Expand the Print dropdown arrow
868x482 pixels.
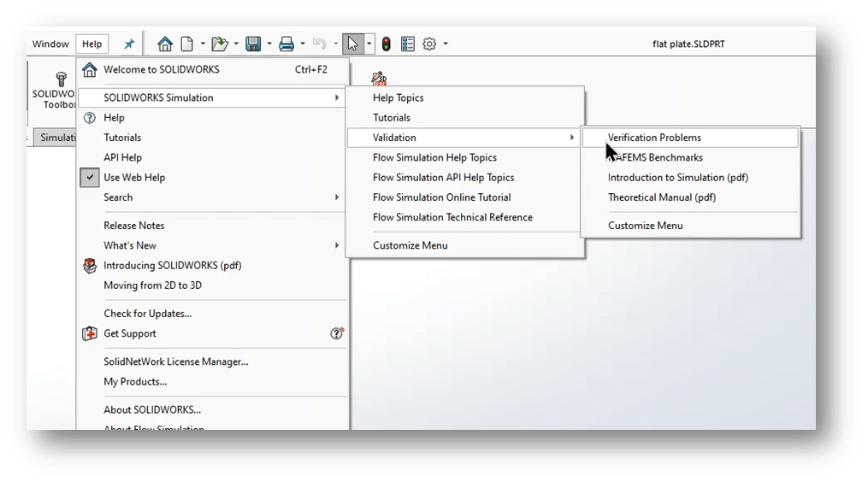pyautogui.click(x=302, y=44)
